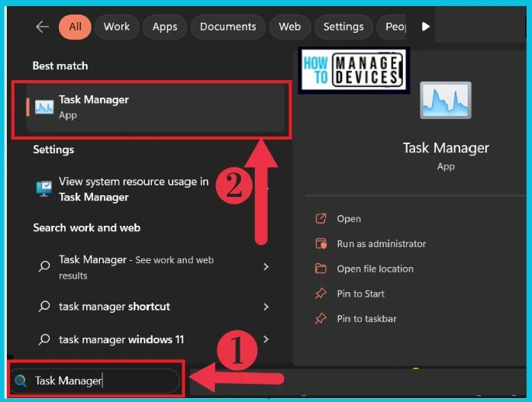Click Open in the preview pane
Screen dimensions: 532x402
349,219
